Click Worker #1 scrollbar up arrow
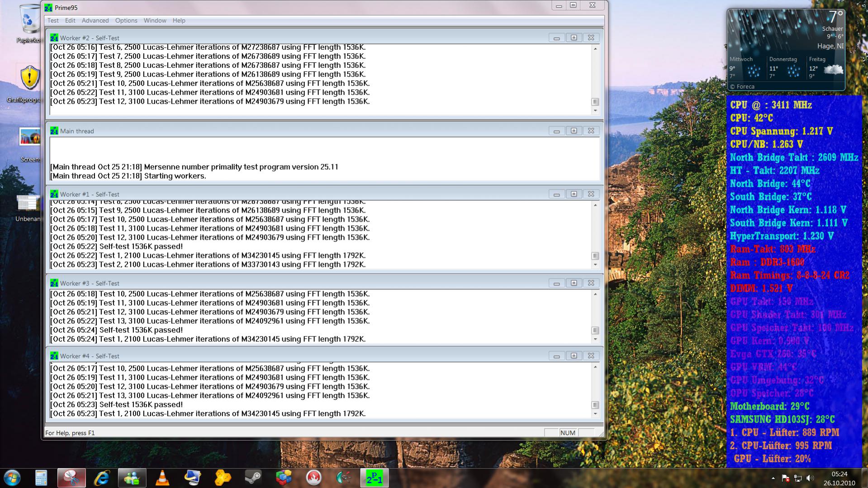Screen dimensions: 868x488 pyautogui.click(x=595, y=205)
